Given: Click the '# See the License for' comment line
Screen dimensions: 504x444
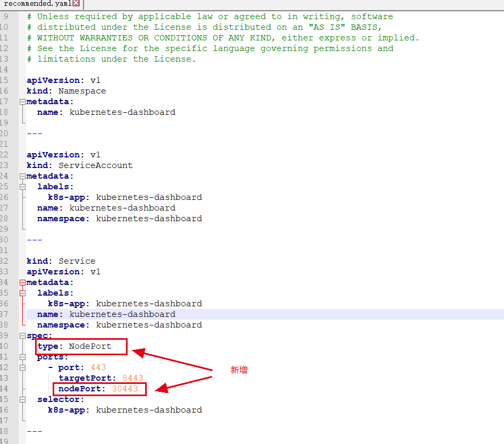Looking at the screenshot, I should point(210,48).
